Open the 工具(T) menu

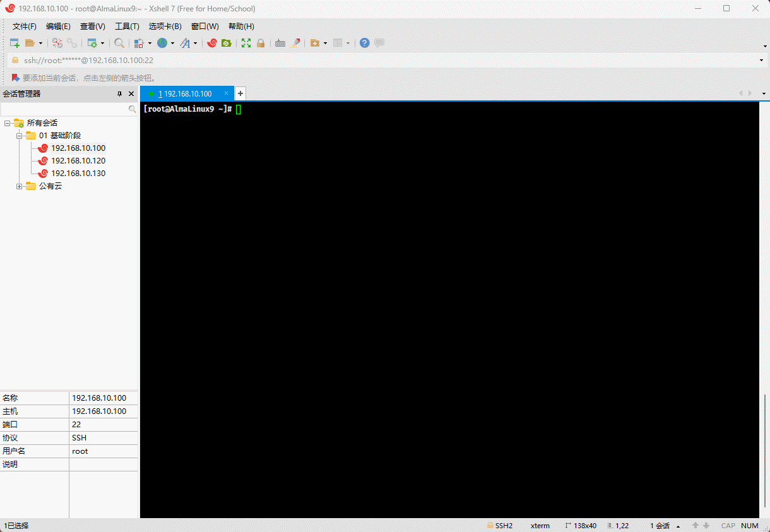127,27
